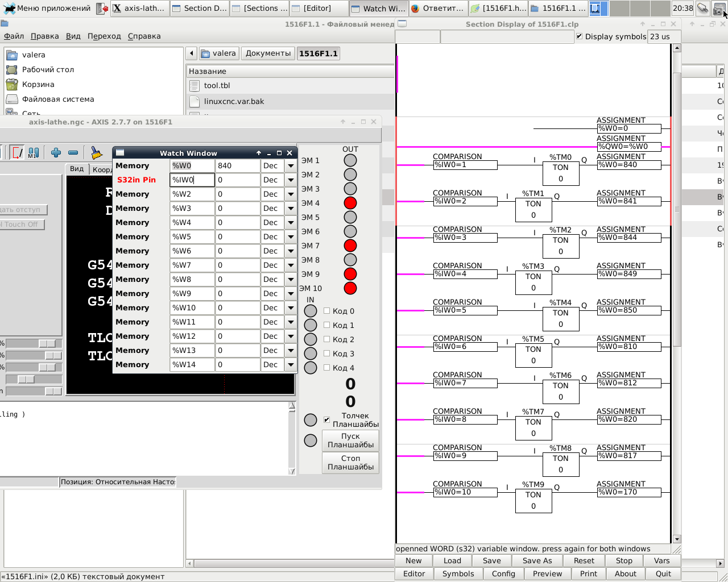This screenshot has height=582, width=728.
Task: Open the Dec format dropdown for %W0
Action: (x=291, y=165)
